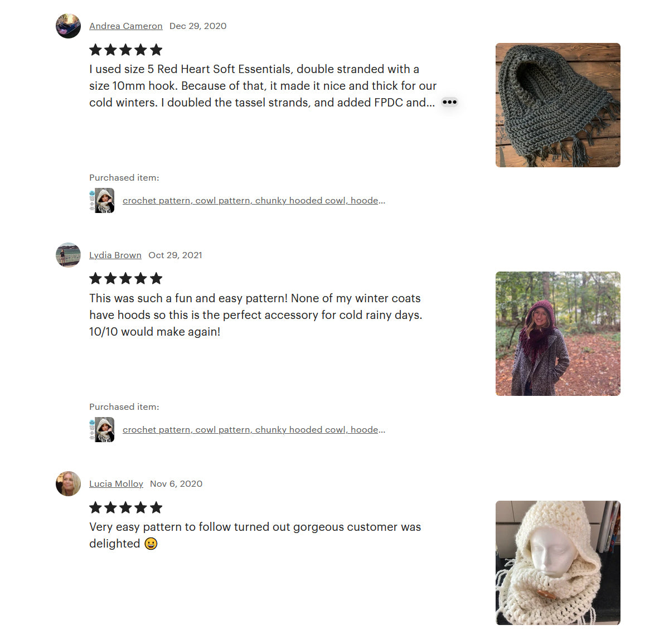Viewport: 669px width, 644px height.
Task: View the cream cowl on mannequin photo
Action: pos(558,563)
